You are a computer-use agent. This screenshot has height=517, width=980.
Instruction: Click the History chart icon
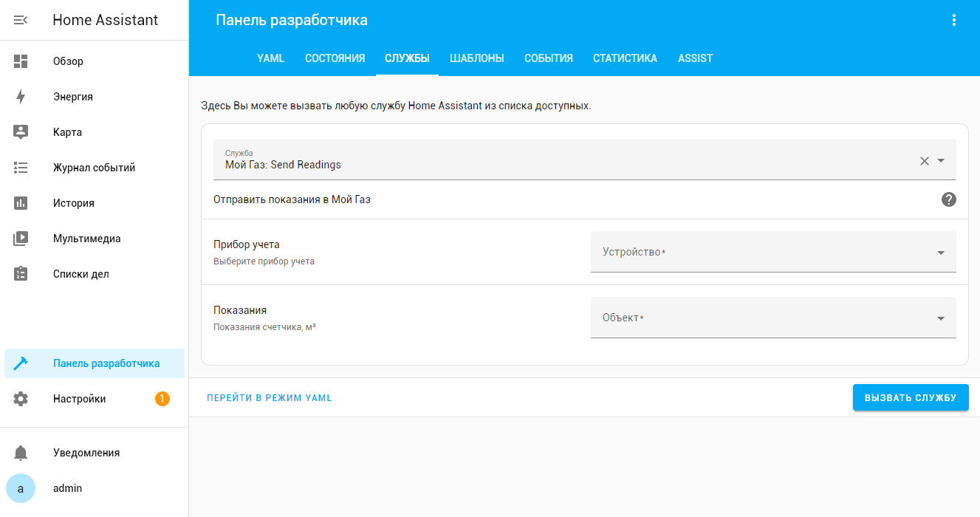pyautogui.click(x=21, y=203)
